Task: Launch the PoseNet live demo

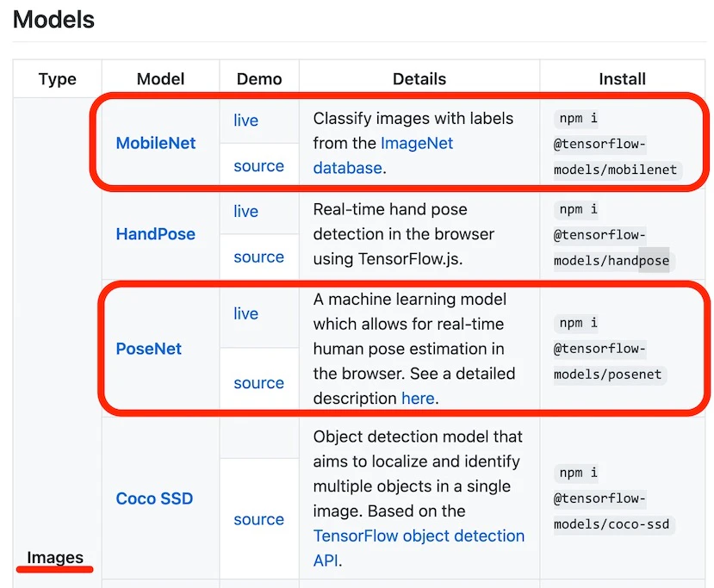Action: 245,313
